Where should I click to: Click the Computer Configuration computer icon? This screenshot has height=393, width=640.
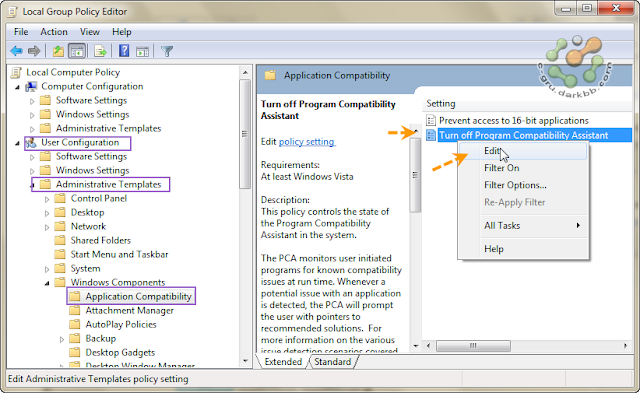pos(31,87)
